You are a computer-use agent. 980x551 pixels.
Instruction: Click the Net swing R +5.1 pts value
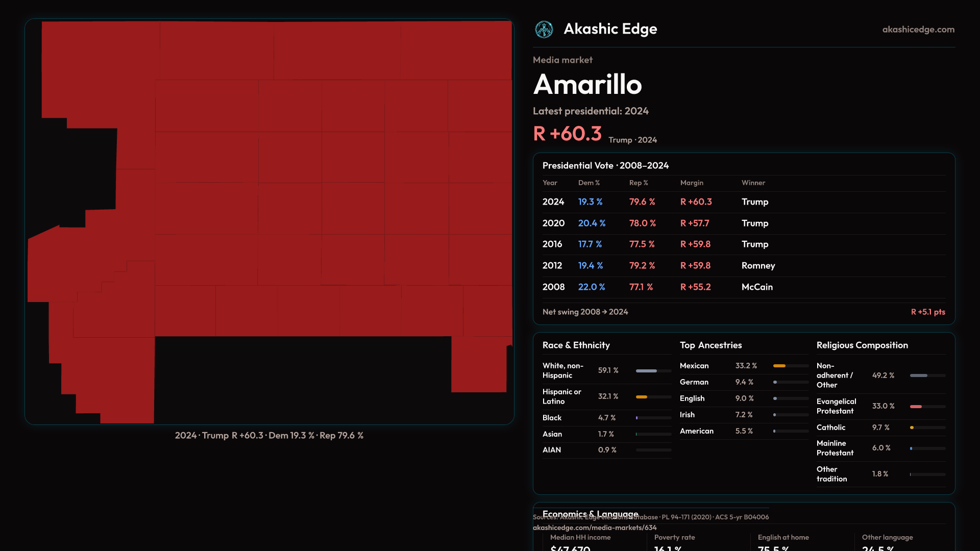(x=927, y=312)
